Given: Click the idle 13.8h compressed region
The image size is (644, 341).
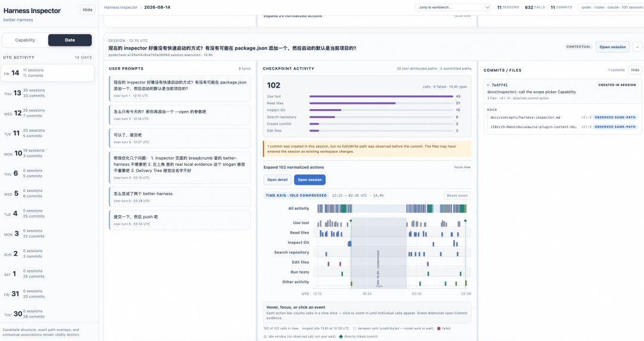Looking at the screenshot, I should click(379, 253).
